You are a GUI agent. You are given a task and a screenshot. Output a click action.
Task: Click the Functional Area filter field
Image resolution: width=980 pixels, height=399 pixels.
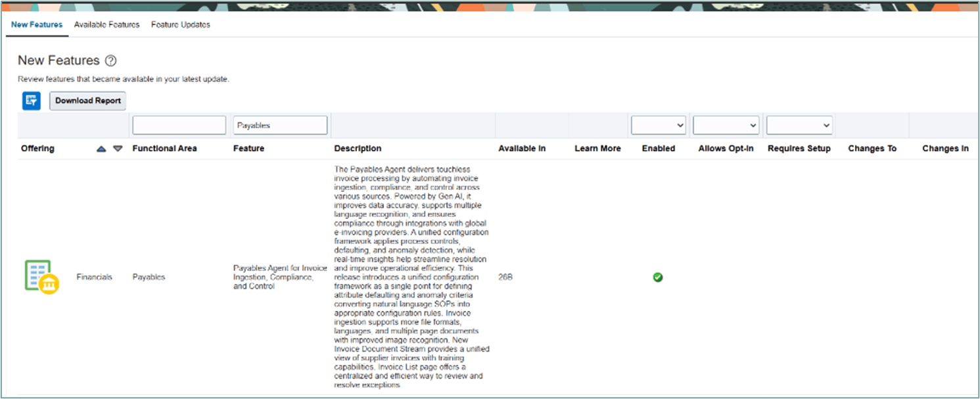coord(179,124)
